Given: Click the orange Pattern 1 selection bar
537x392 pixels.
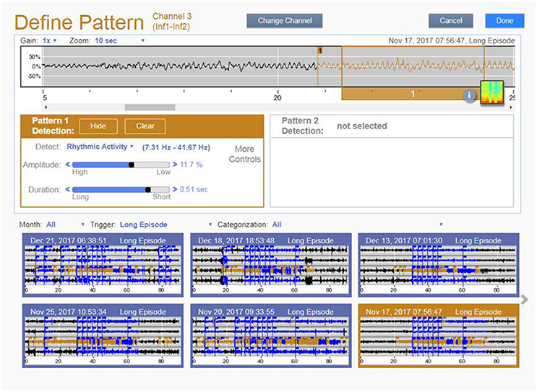Looking at the screenshot, I should pos(411,94).
